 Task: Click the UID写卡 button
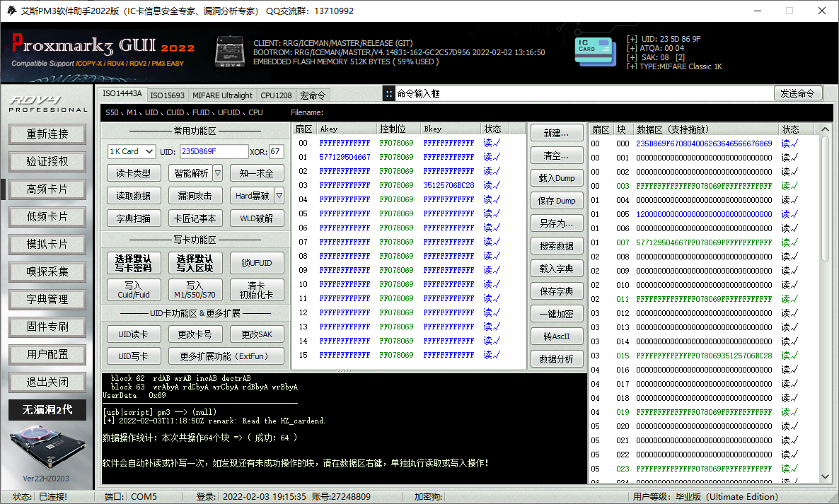(x=134, y=356)
